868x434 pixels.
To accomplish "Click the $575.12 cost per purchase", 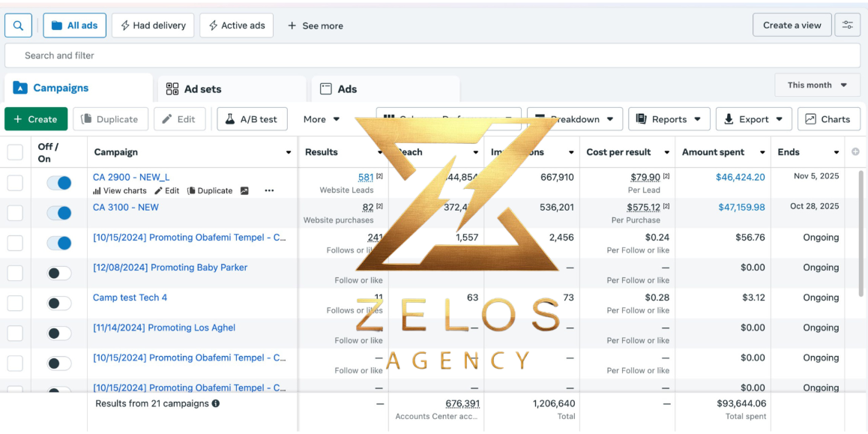I will click(644, 207).
